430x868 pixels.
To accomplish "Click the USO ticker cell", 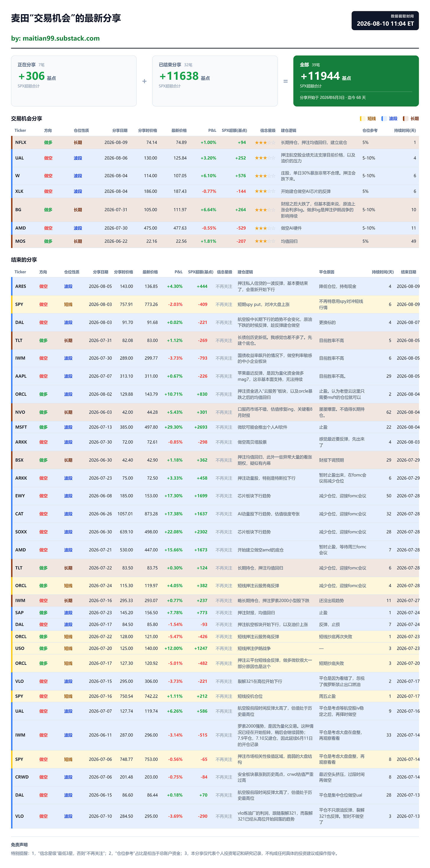I will (19, 648).
